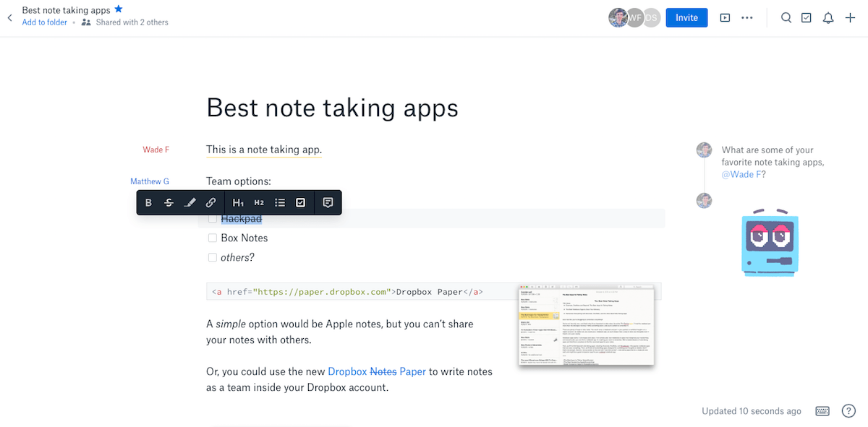Screen dimensions: 868x427
Task: Click the first user avatar in header
Action: click(618, 18)
